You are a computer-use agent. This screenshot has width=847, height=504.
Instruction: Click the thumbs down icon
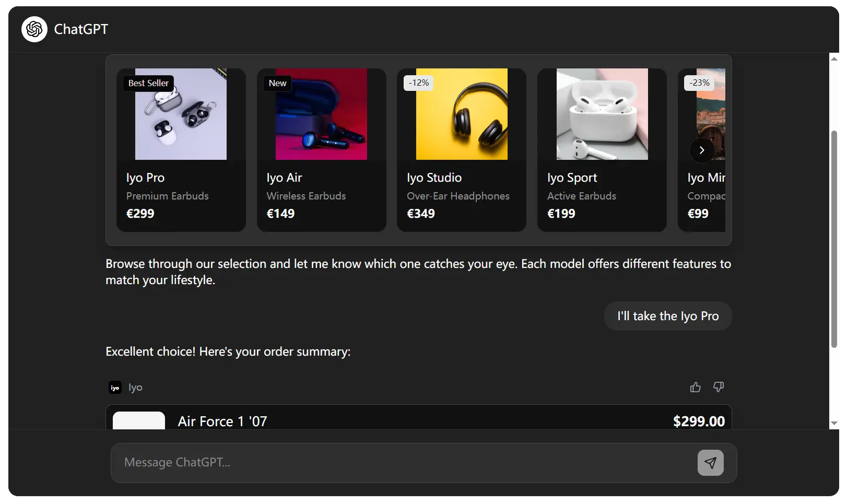(x=719, y=387)
